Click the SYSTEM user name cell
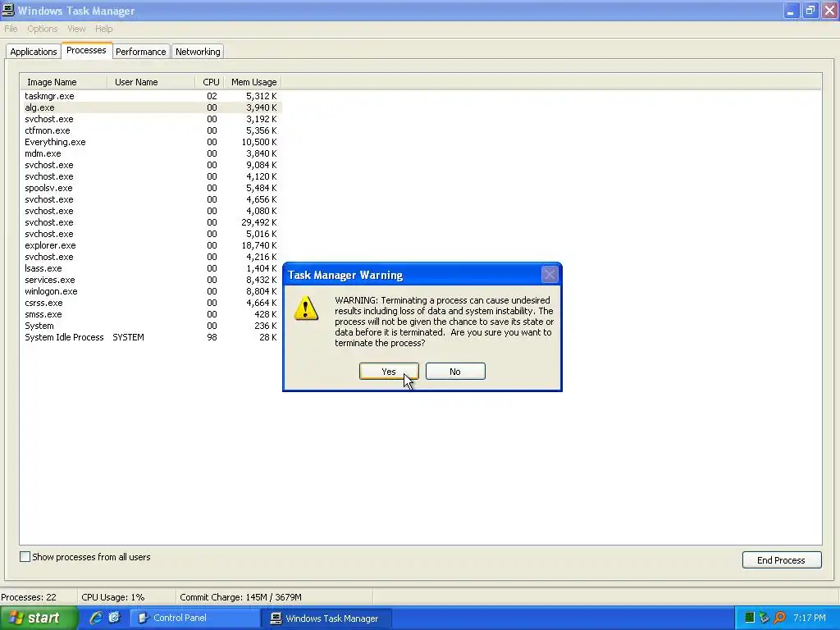 pos(128,337)
